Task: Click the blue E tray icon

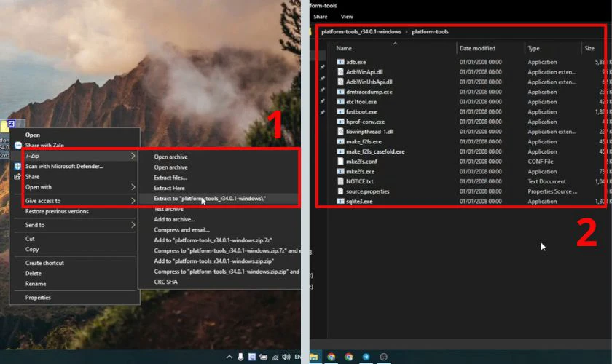Action: pyautogui.click(x=252, y=357)
